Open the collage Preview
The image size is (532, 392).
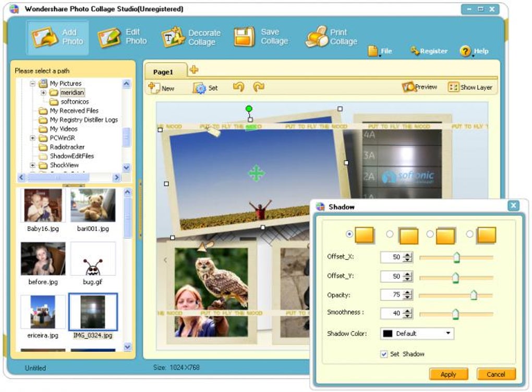[420, 87]
